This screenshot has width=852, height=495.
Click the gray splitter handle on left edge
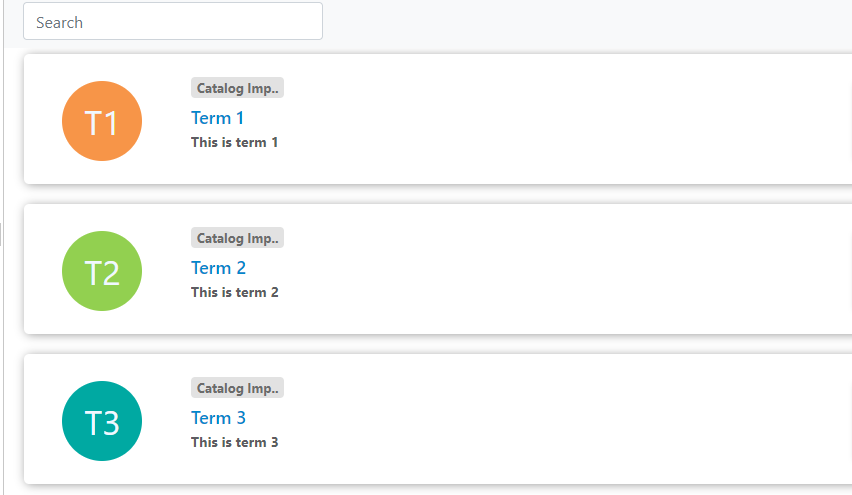(x=1, y=234)
